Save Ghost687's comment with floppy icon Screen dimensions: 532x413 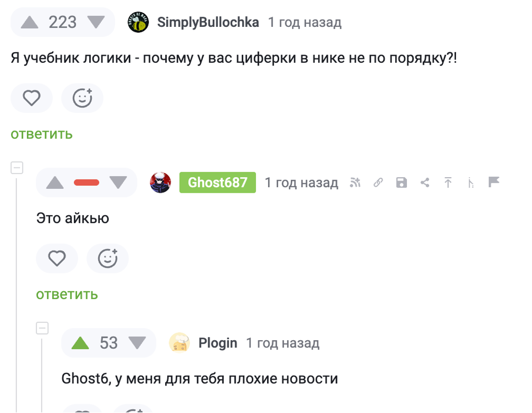click(x=401, y=183)
